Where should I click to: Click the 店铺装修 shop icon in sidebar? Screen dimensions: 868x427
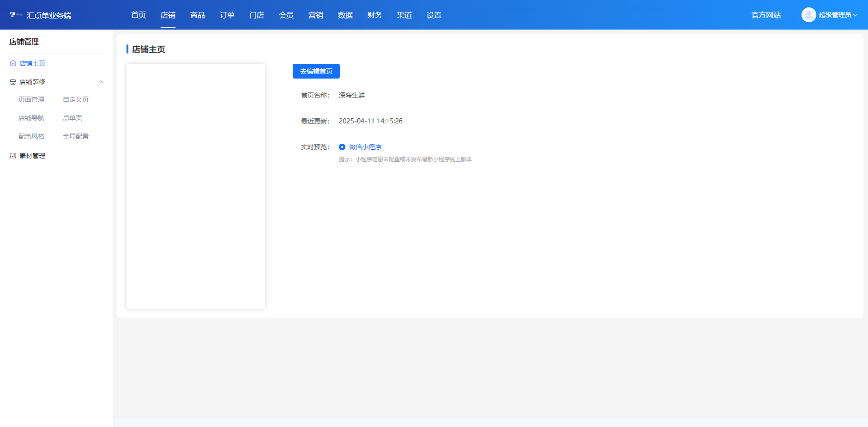click(13, 82)
